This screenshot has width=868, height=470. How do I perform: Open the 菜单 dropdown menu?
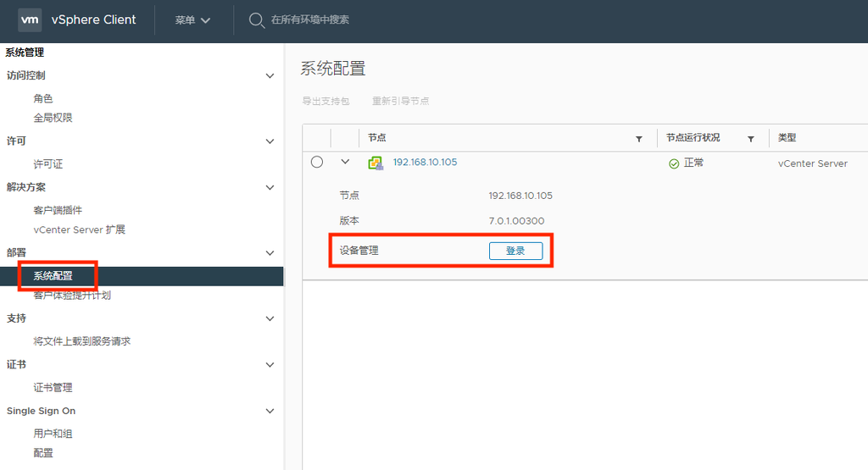192,20
